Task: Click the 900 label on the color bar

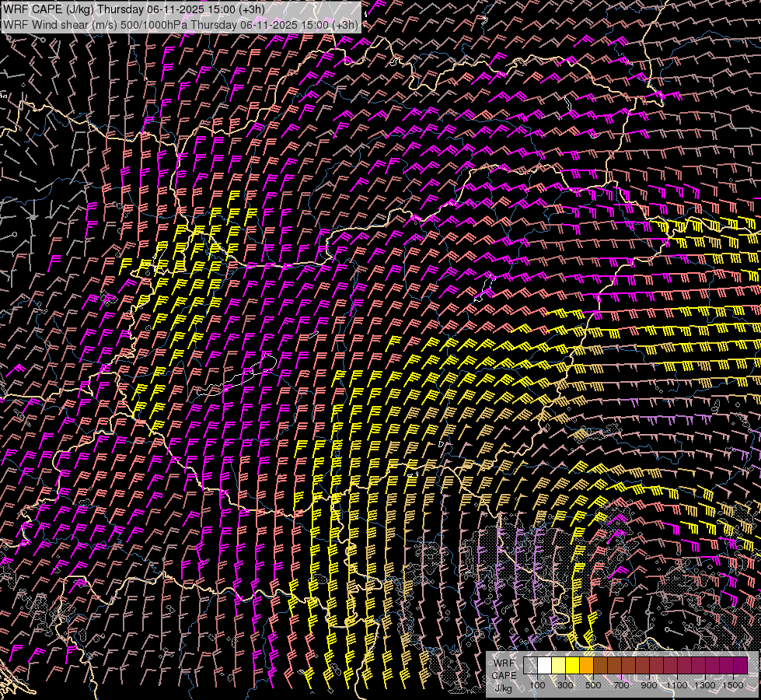Action: pyautogui.click(x=649, y=685)
